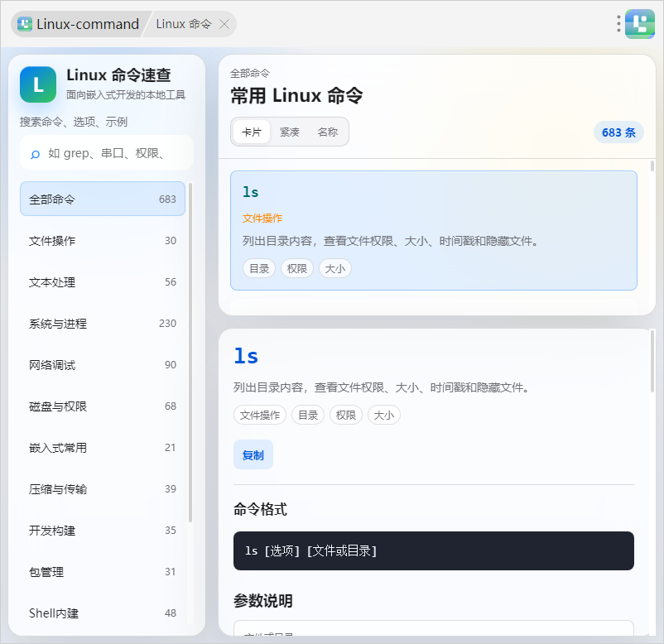Screen dimensions: 664x644
Task: Click the 目录 tag on ls card
Action: pos(259,268)
